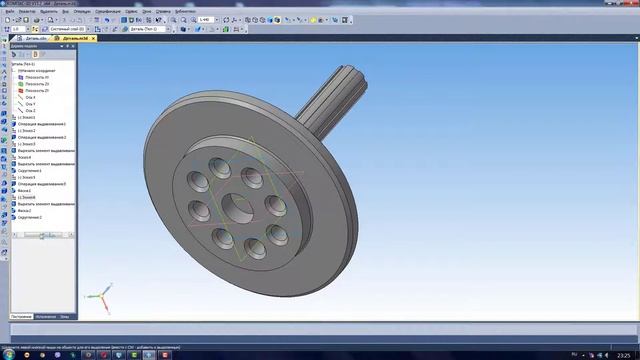Screen dimensions: 640x360
Task: Close the active yellow document tab
Action: point(93,38)
